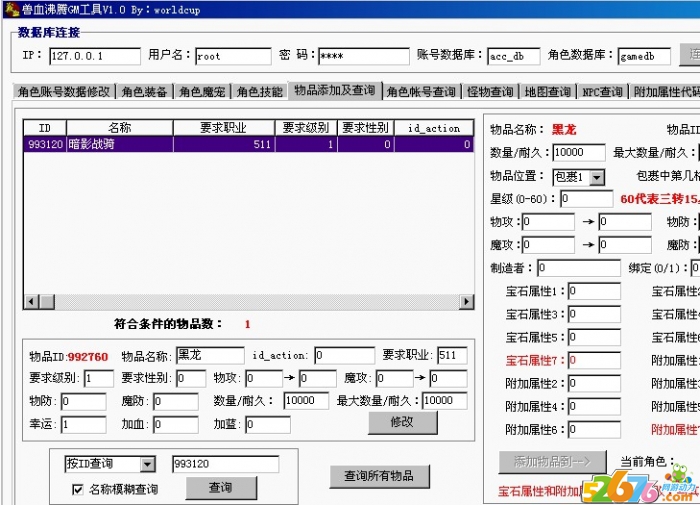This screenshot has height=505, width=700.
Task: Click the 修改 button
Action: click(402, 422)
